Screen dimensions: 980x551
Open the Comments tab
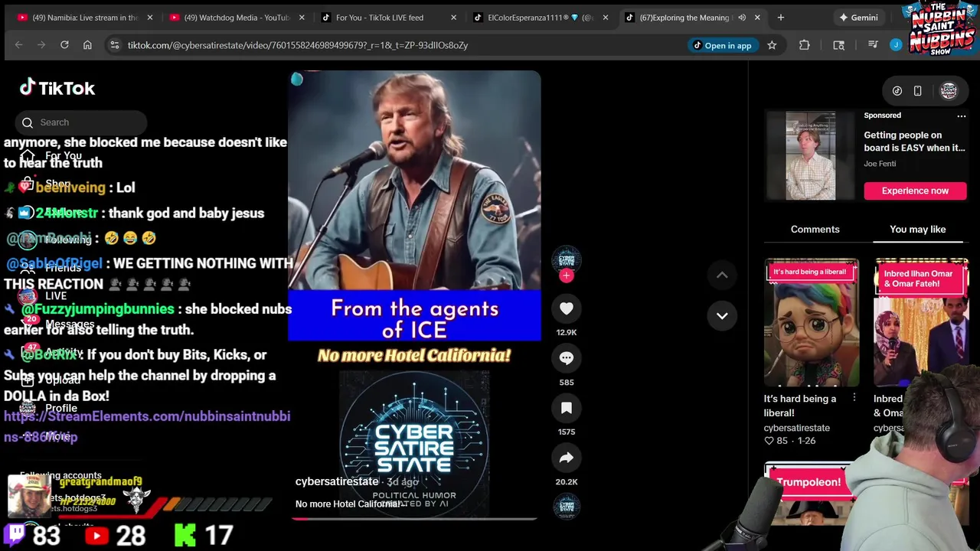tap(815, 230)
